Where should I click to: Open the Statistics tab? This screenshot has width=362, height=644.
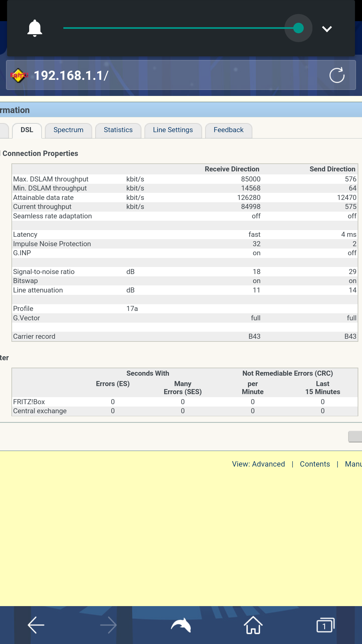pos(118,130)
